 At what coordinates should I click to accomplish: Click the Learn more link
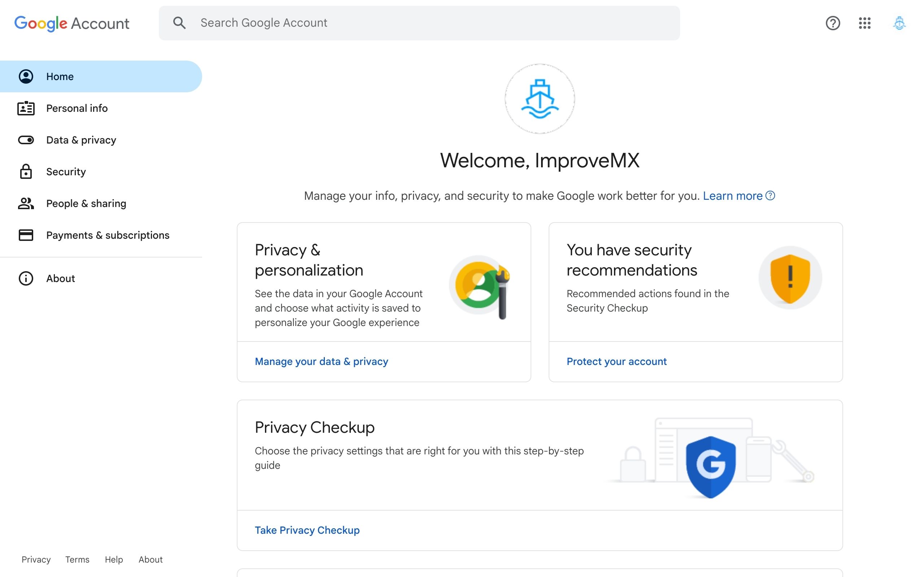732,196
